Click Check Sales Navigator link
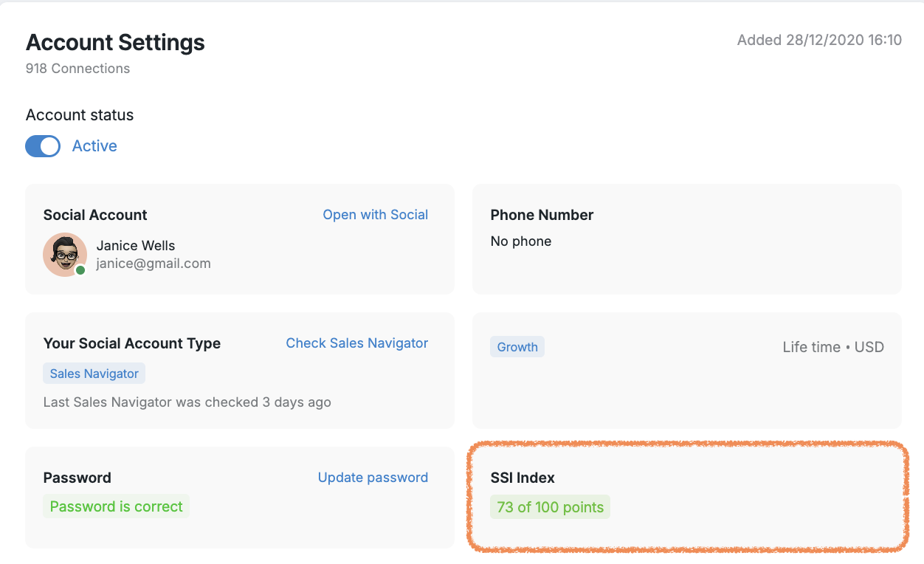Image resolution: width=924 pixels, height=564 pixels. (356, 343)
